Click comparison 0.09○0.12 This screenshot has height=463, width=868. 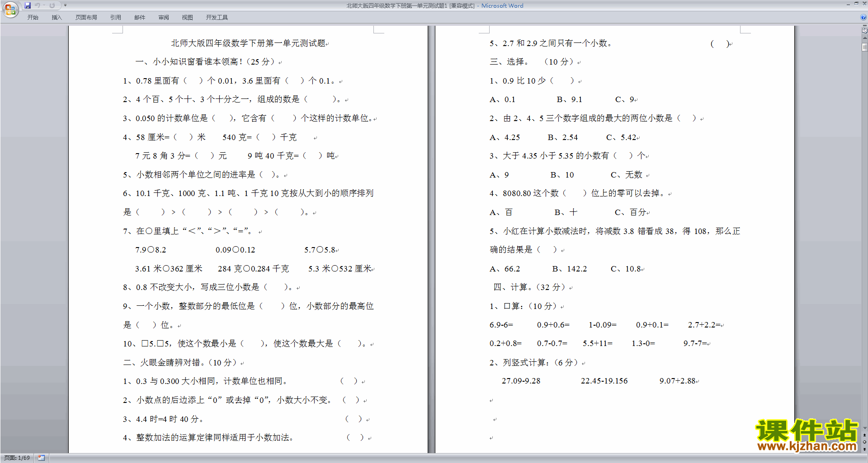pyautogui.click(x=235, y=250)
